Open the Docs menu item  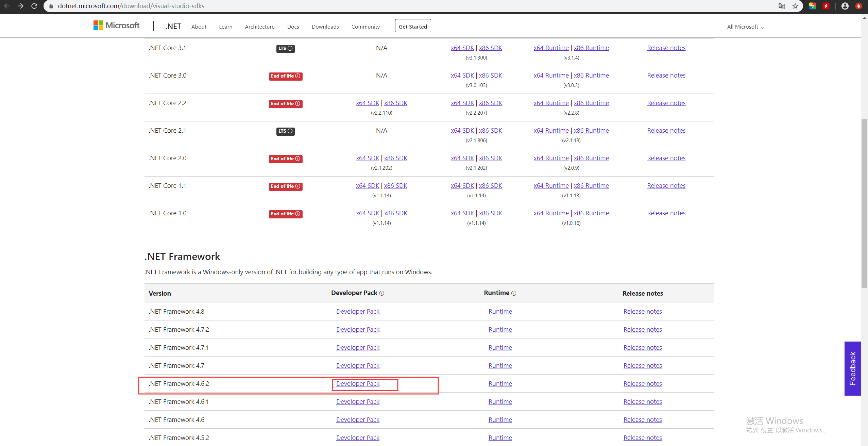[293, 27]
